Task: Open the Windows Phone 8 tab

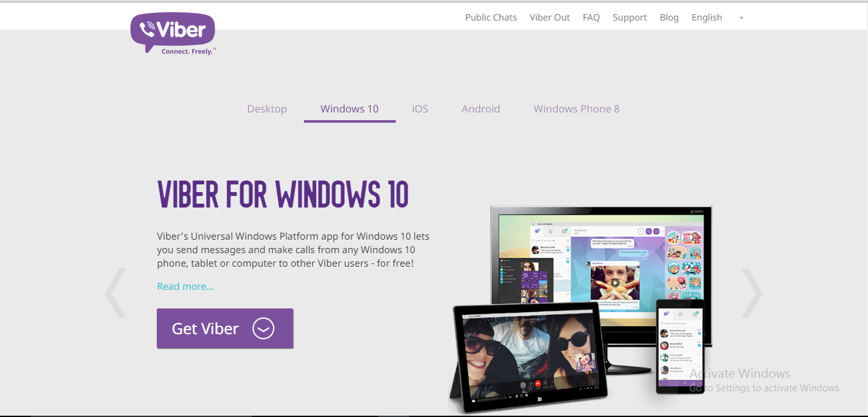Action: click(576, 109)
